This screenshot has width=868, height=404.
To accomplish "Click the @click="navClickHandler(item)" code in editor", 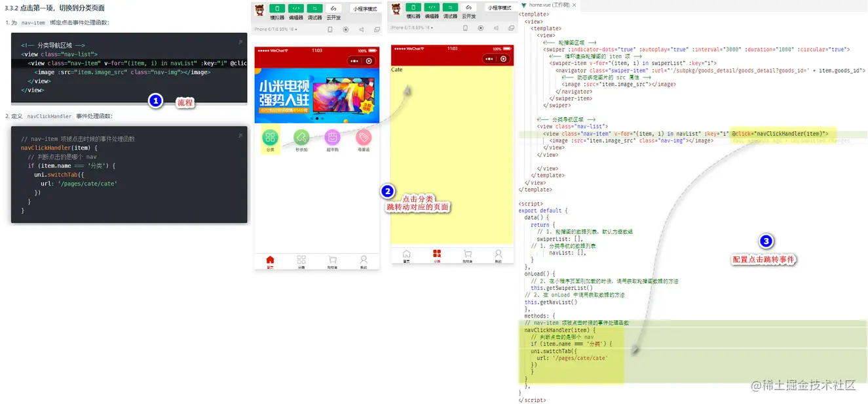I will (780, 134).
